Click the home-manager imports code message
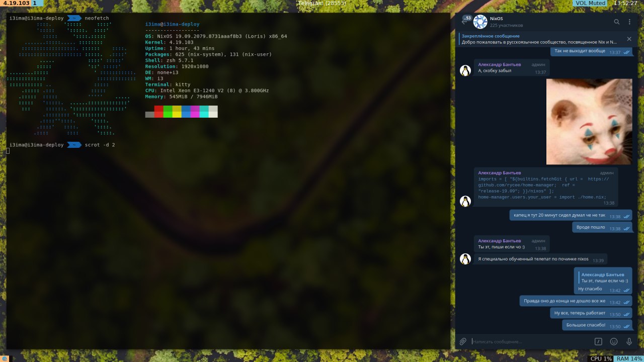 click(546, 187)
